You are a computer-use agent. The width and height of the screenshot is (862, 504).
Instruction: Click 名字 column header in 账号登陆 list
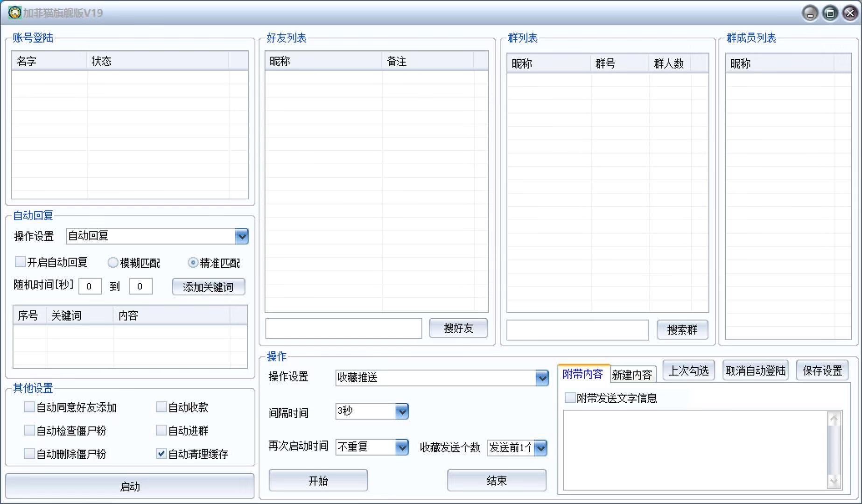coord(49,61)
